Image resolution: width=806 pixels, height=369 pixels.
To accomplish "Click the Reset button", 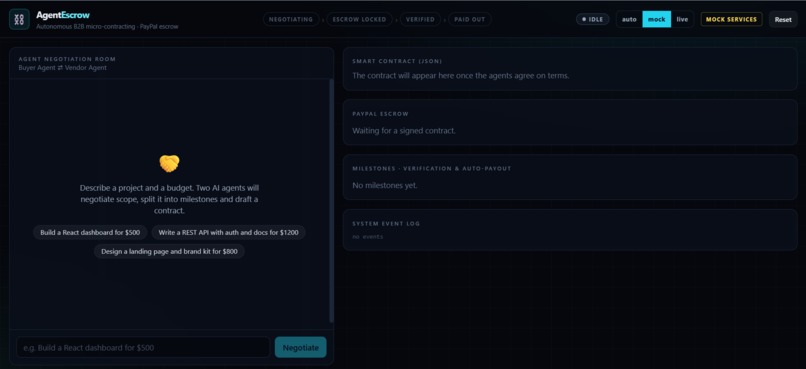I will [783, 20].
